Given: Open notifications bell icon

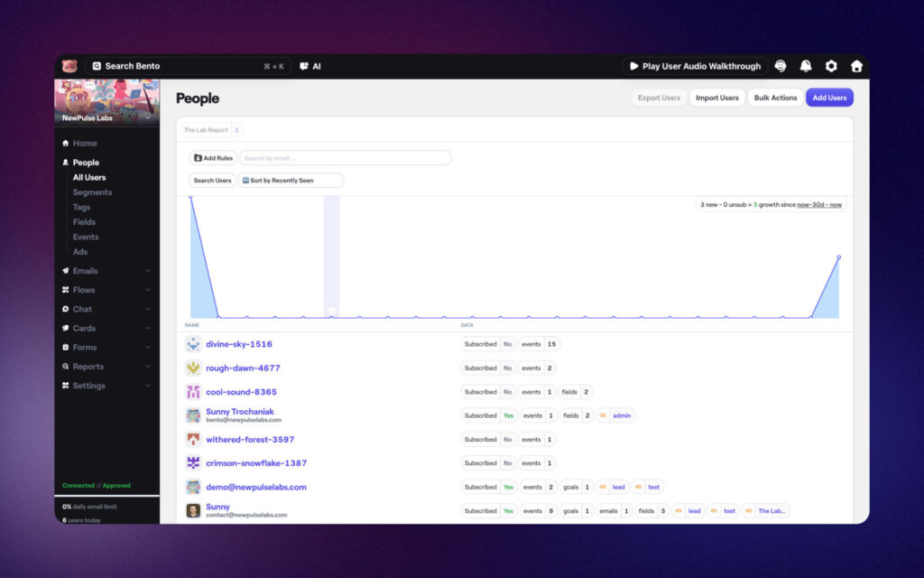Looking at the screenshot, I should pyautogui.click(x=806, y=66).
